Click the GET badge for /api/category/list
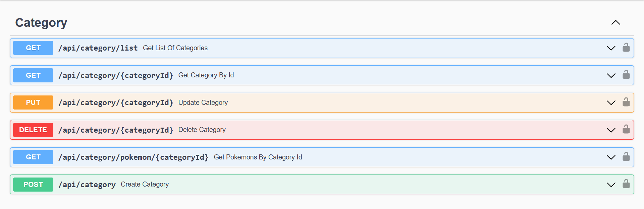The image size is (644, 209). [x=33, y=48]
